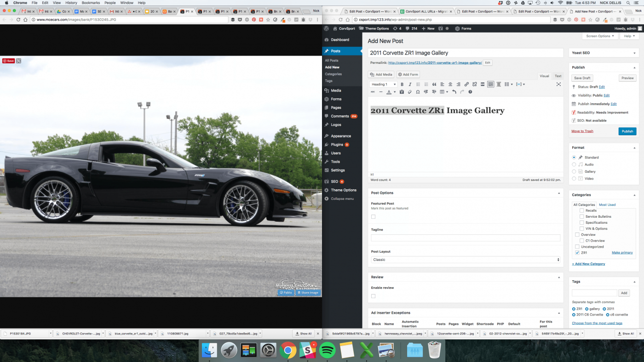This screenshot has width=644, height=362.
Task: Check the Recalls category
Action: coord(581,210)
